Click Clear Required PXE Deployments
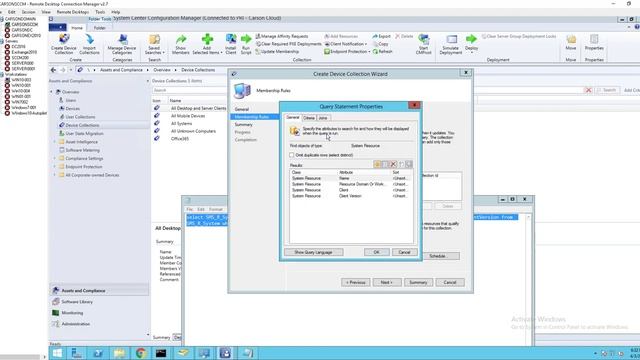The width and height of the screenshot is (640, 360). click(x=288, y=44)
